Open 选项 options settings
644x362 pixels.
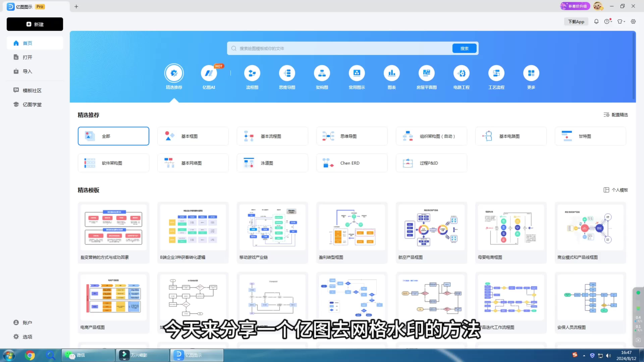(35, 337)
